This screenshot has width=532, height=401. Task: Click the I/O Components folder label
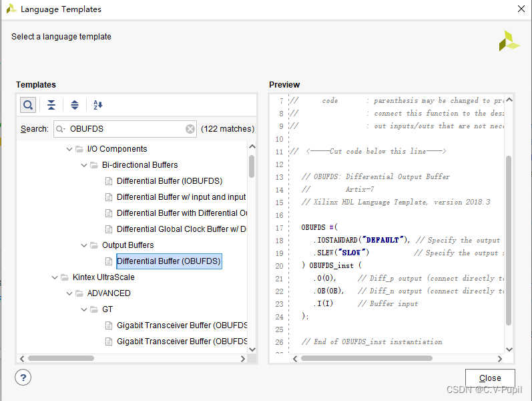[117, 149]
